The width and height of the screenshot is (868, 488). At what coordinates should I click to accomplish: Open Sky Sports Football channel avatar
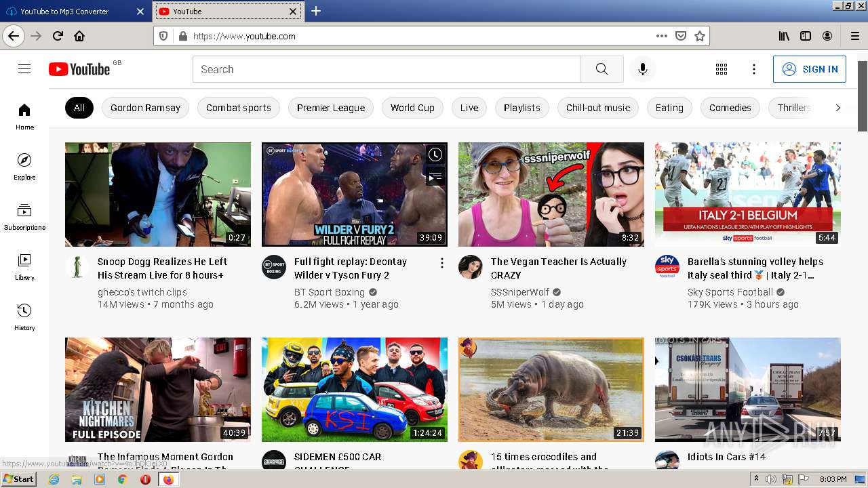pos(667,267)
